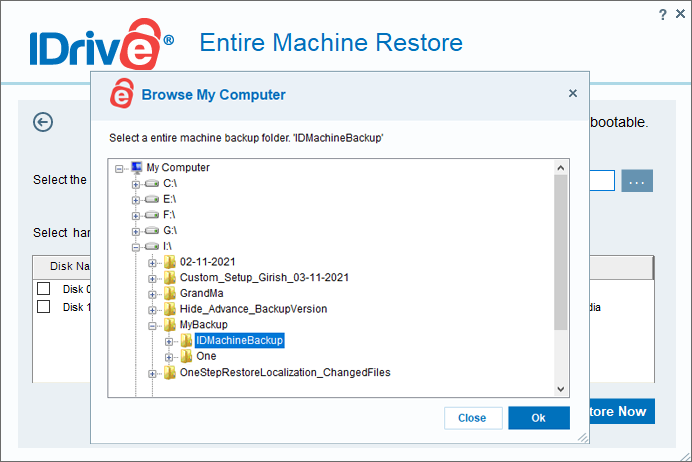Click the help question mark icon

pyautogui.click(x=662, y=14)
